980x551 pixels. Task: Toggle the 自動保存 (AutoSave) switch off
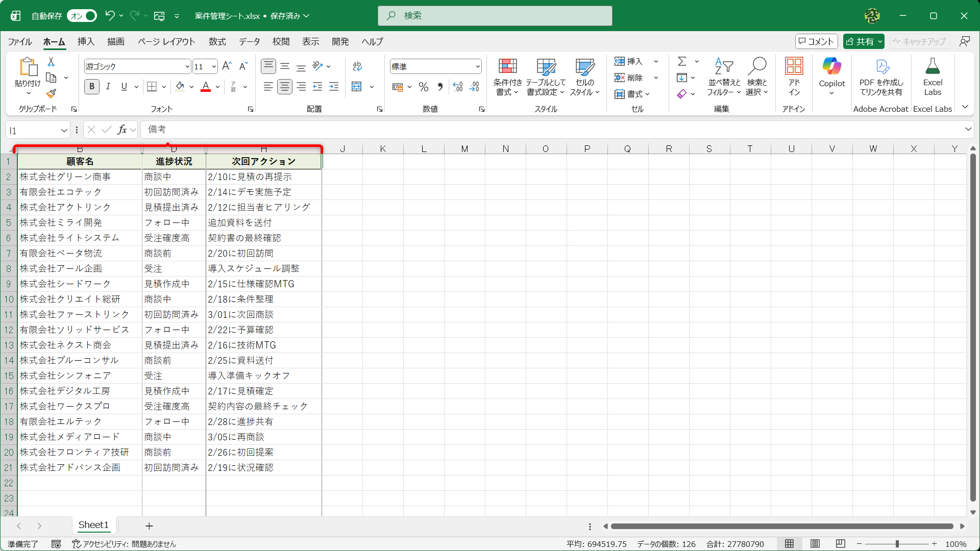pyautogui.click(x=82, y=16)
